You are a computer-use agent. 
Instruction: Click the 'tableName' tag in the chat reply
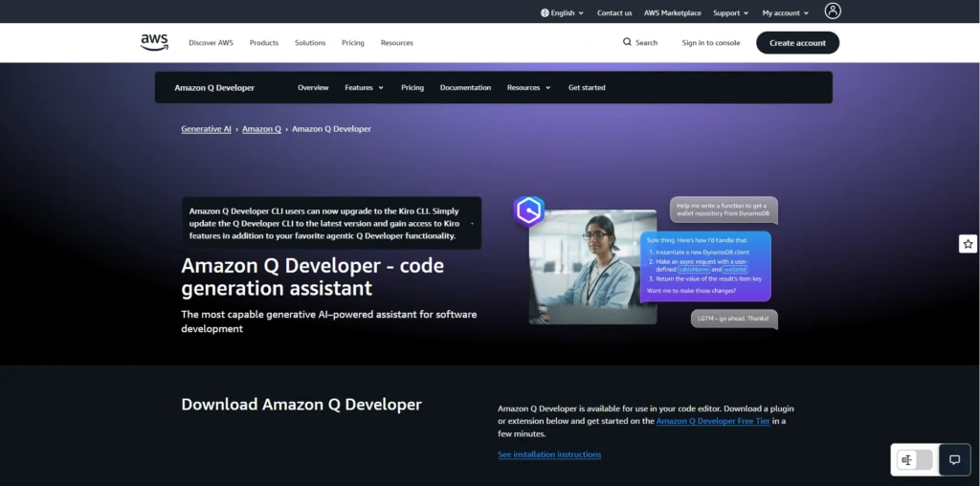point(694,269)
